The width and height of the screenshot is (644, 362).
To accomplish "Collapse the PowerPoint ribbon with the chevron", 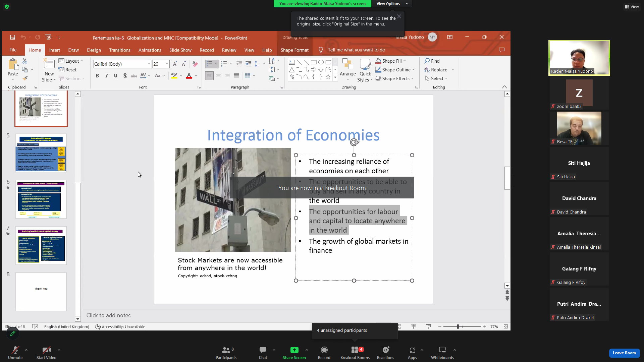I will pos(504,87).
